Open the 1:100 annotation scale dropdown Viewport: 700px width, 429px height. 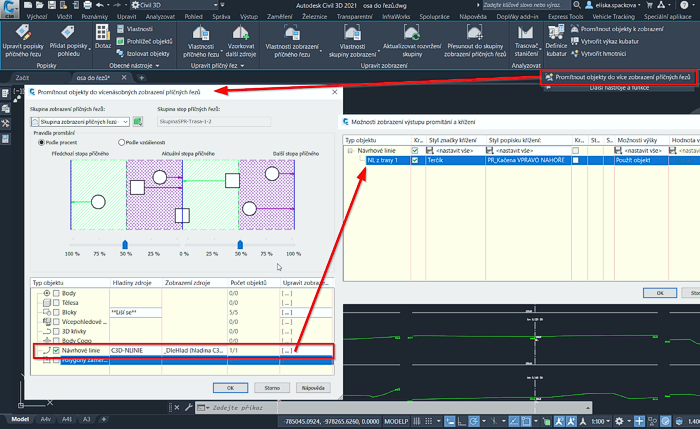pos(601,421)
